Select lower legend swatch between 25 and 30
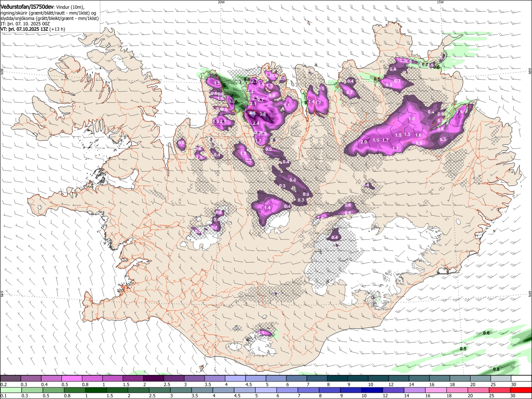This screenshot has height=399, width=532. [x=500, y=390]
